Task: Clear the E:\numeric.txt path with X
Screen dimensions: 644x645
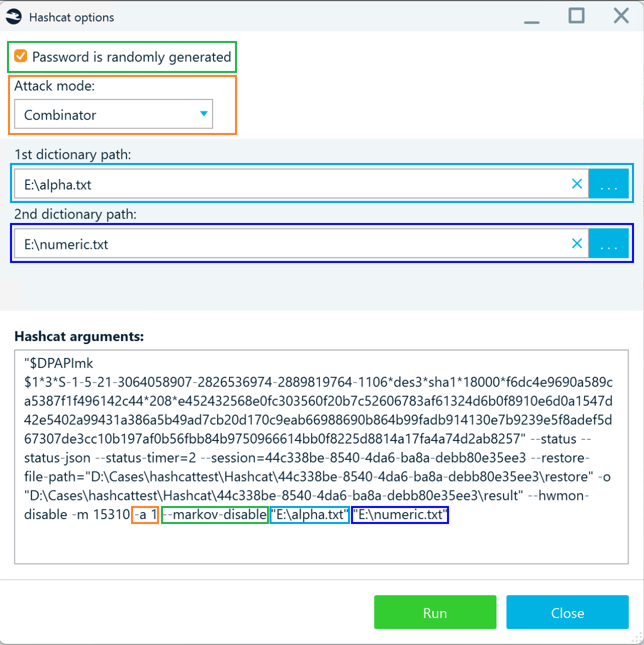Action: [x=577, y=243]
